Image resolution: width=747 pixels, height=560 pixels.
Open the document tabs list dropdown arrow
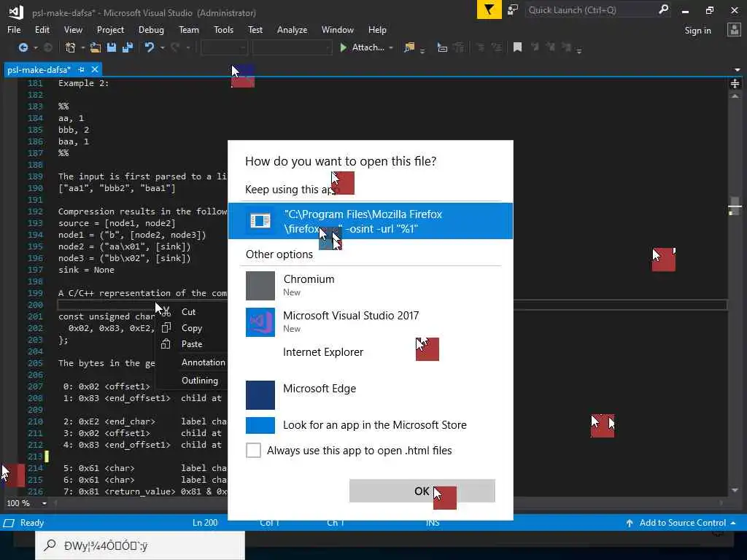[x=737, y=70]
